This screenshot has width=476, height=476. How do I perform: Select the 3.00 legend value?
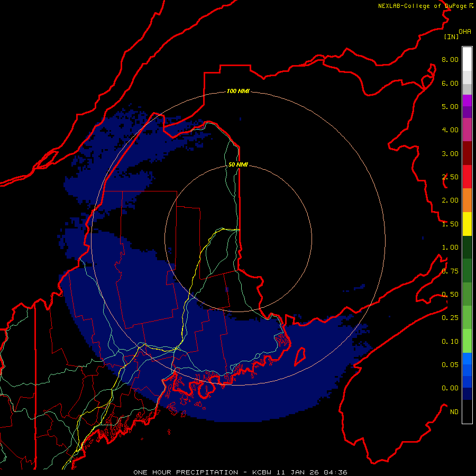tap(450, 153)
